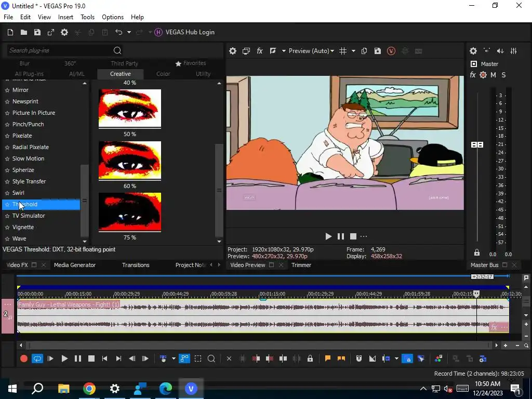Choose the 60 % threshold preset thumbnail
Viewport: 532px width, 399px height.
129,160
